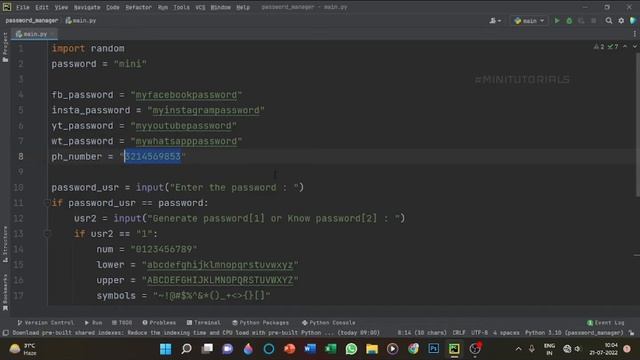Image resolution: width=640 pixels, height=360 pixels.
Task: Open the Window menu
Action: (220, 7)
